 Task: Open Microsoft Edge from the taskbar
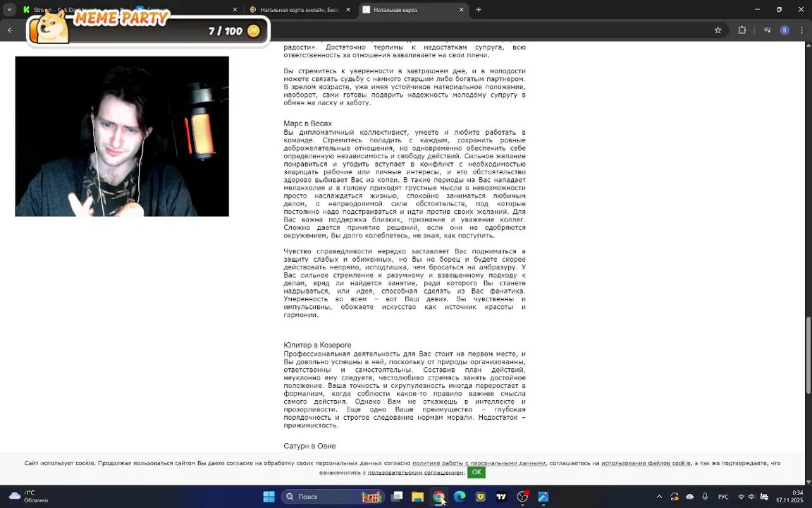pyautogui.click(x=460, y=497)
